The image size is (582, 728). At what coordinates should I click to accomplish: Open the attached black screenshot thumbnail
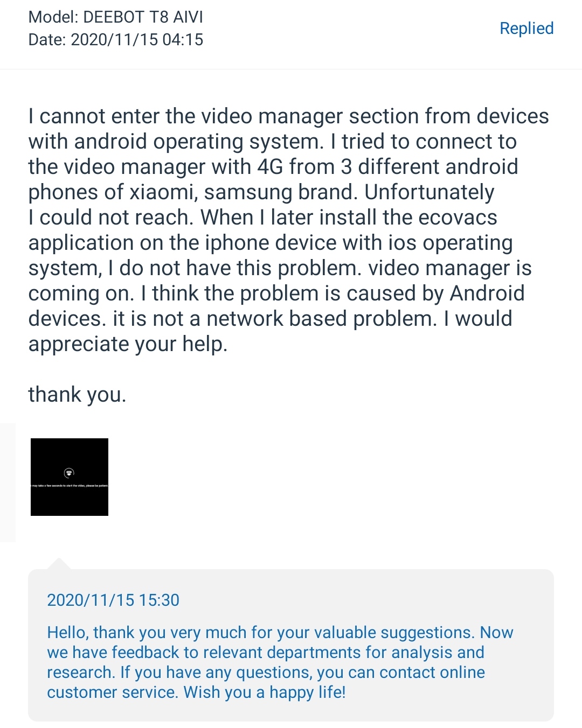coord(70,477)
